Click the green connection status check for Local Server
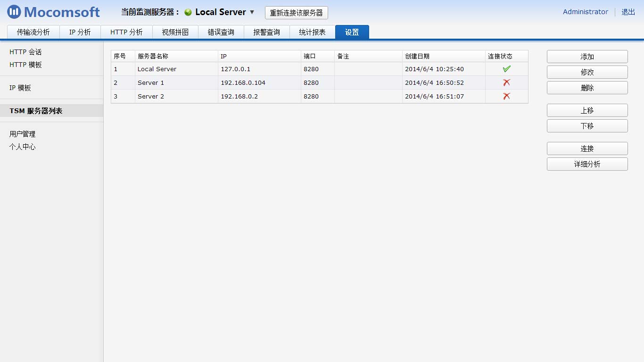644x362 pixels. 507,68
